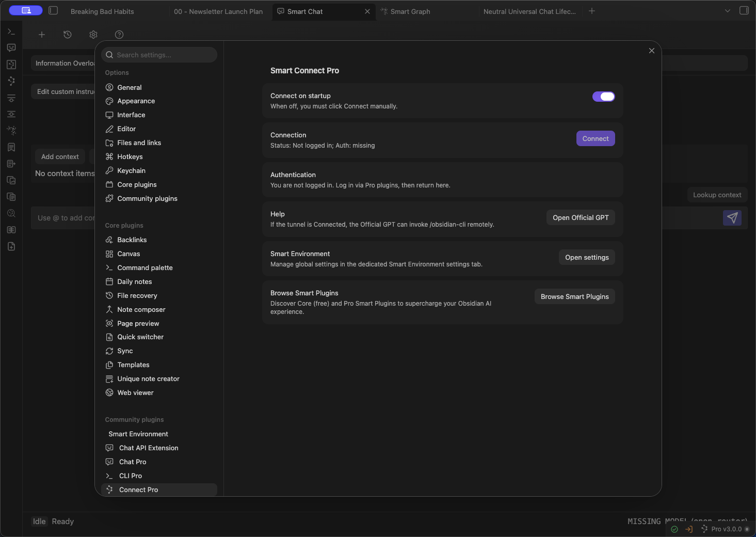Viewport: 756px width, 537px height.
Task: Switch to Breaking Bad Habits tab
Action: click(x=102, y=11)
